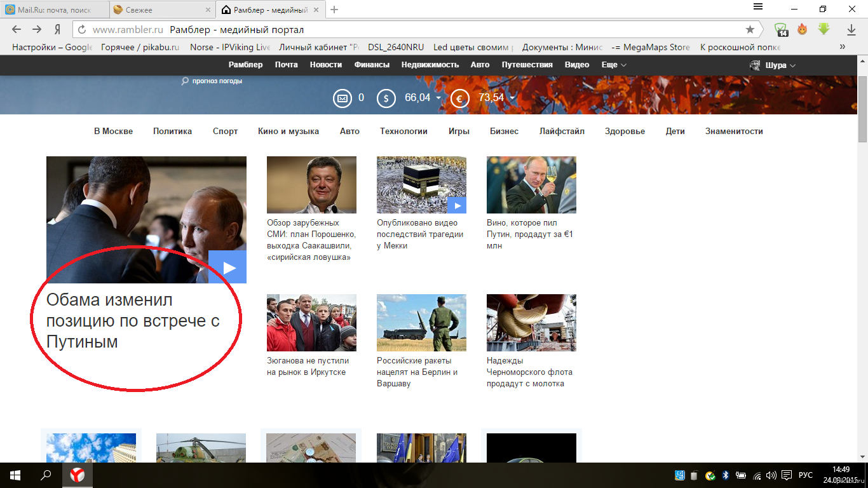Switch to the Mail.Ru browser tab

pyautogui.click(x=53, y=10)
